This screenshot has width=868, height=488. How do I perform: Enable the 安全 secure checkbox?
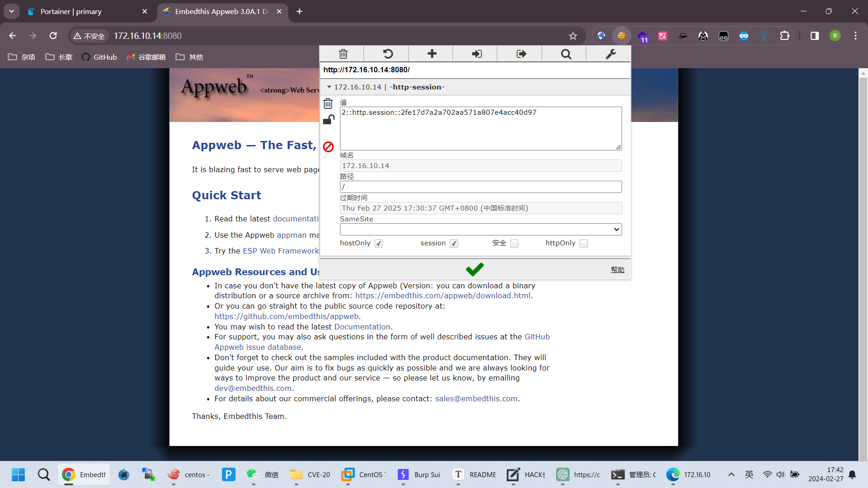pyautogui.click(x=514, y=244)
